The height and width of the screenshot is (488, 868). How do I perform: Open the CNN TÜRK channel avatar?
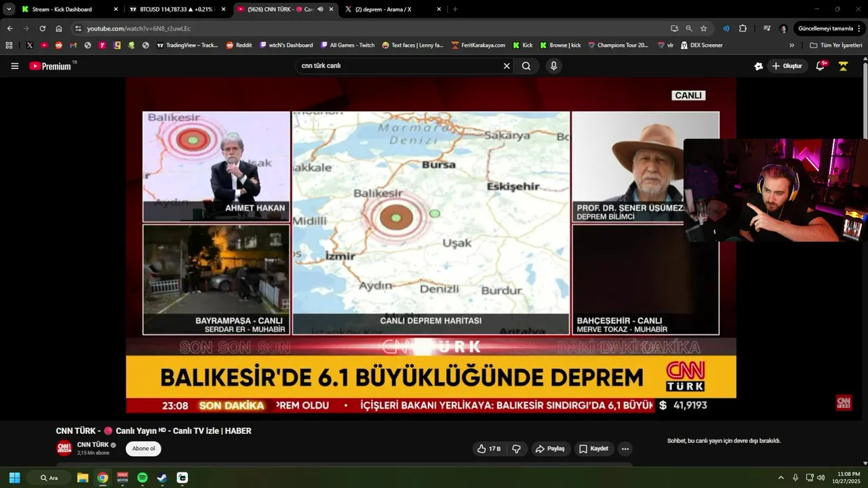click(x=64, y=448)
